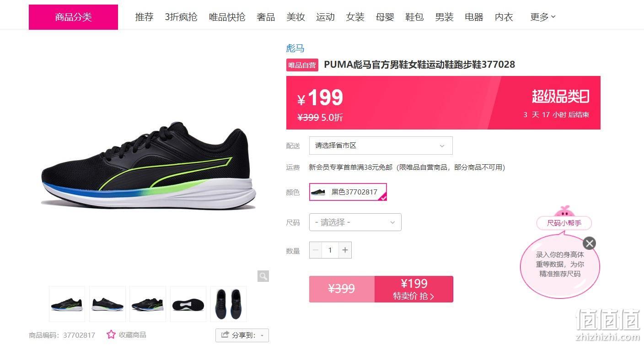Open the 彪马 brand link
Viewport: 644px width, 345px height.
click(x=295, y=48)
